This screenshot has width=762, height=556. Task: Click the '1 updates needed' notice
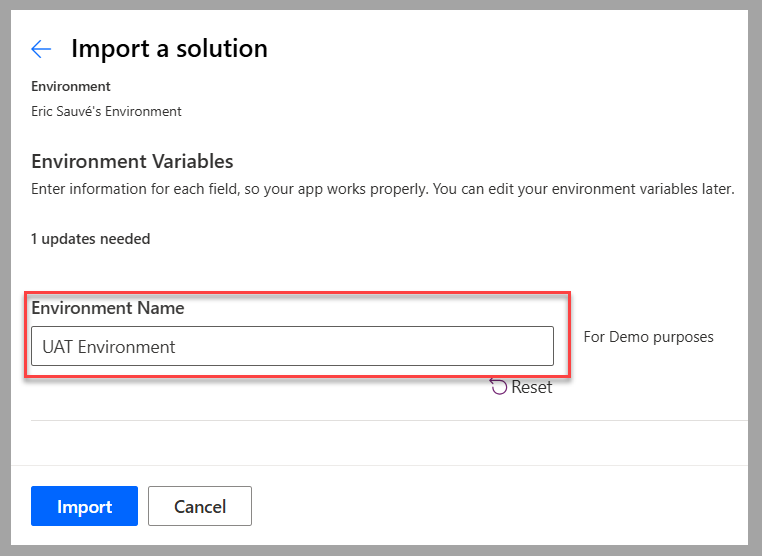point(91,239)
